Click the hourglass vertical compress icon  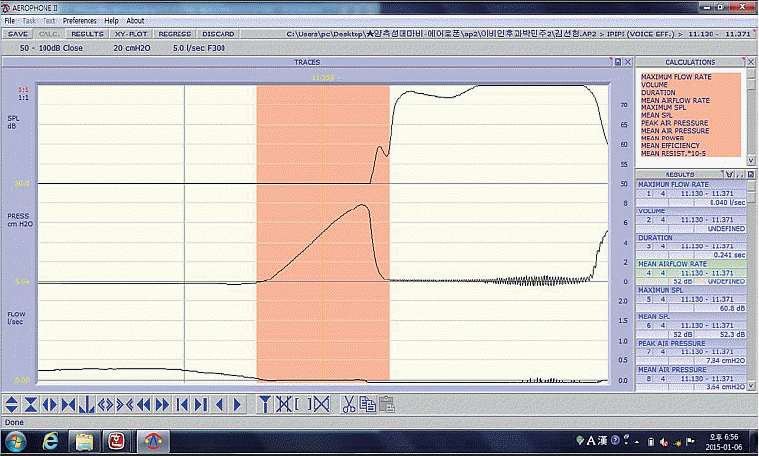[x=30, y=404]
